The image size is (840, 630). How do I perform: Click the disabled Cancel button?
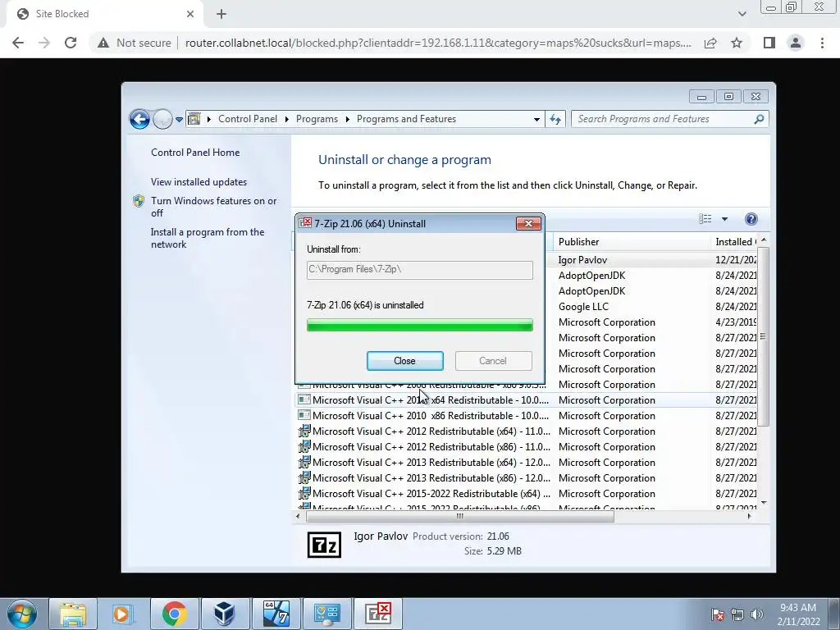(493, 361)
